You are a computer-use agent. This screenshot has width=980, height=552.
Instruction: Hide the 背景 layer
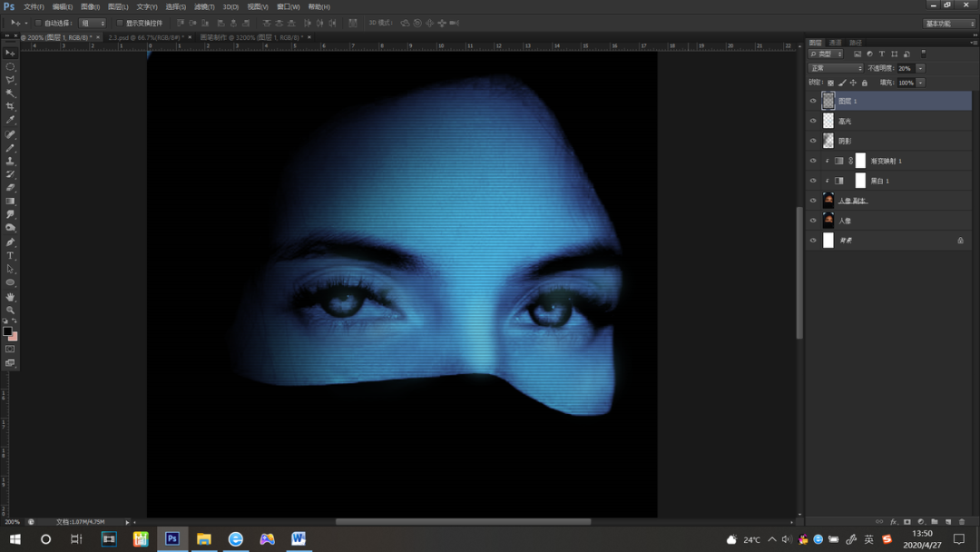pos(813,240)
